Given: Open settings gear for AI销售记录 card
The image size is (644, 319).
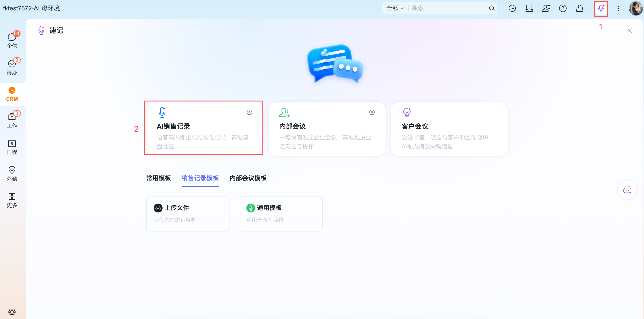Looking at the screenshot, I should (x=249, y=112).
